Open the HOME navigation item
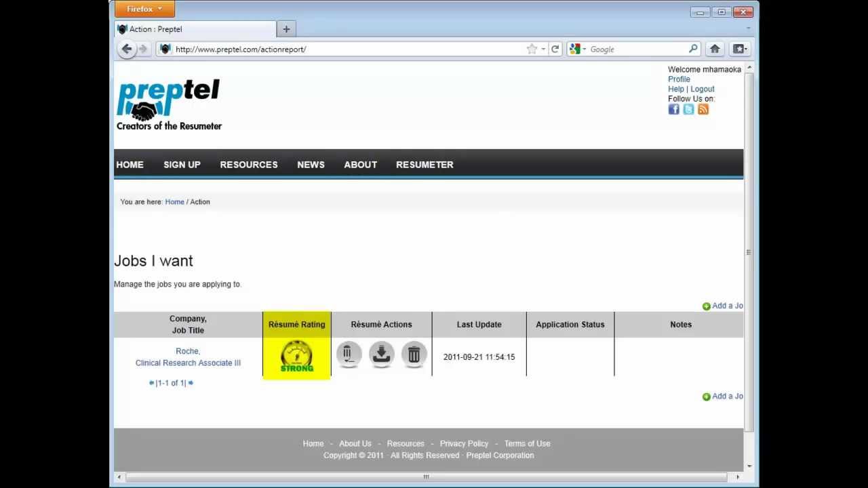Screen dimensions: 868x488 (130, 165)
